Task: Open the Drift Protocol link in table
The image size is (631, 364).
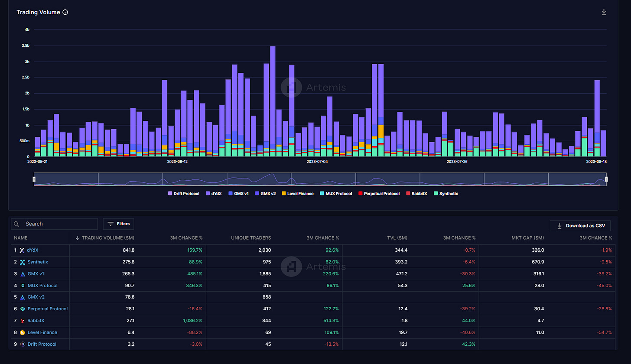Action: point(42,344)
